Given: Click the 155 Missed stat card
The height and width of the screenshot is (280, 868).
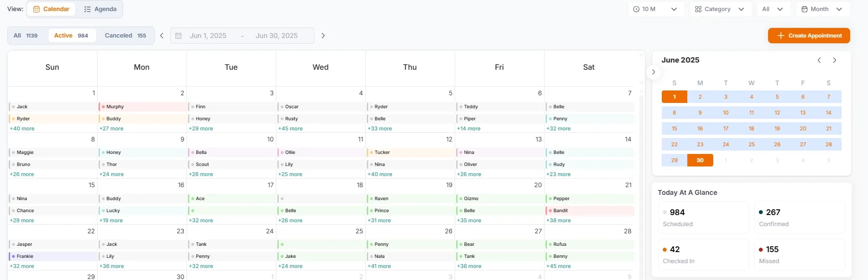Looking at the screenshot, I should tap(800, 255).
